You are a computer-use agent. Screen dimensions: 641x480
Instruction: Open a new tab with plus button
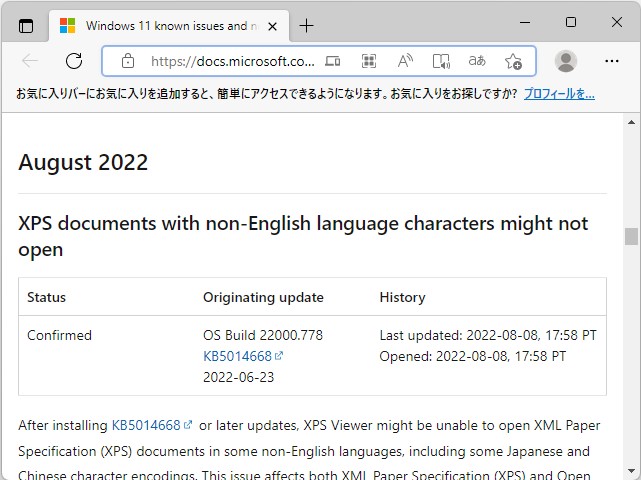[x=306, y=26]
